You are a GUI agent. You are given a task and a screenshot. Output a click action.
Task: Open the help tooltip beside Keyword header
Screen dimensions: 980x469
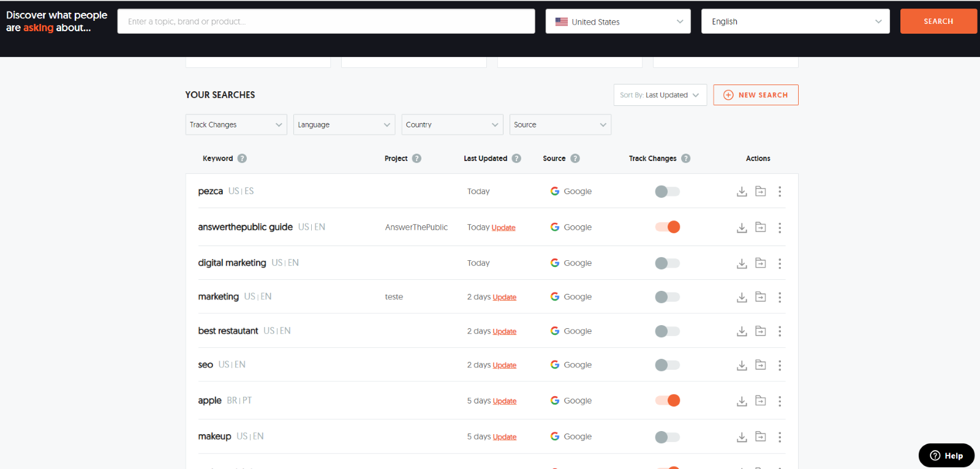(x=242, y=159)
